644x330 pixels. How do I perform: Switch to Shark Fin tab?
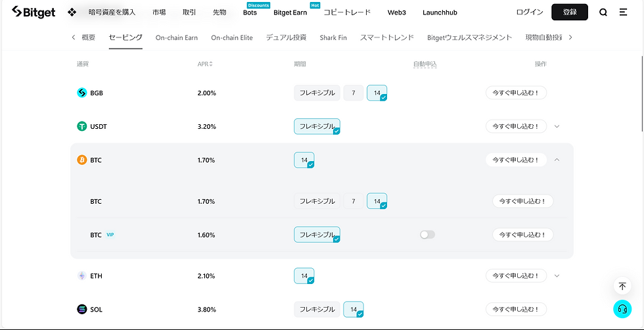[333, 37]
